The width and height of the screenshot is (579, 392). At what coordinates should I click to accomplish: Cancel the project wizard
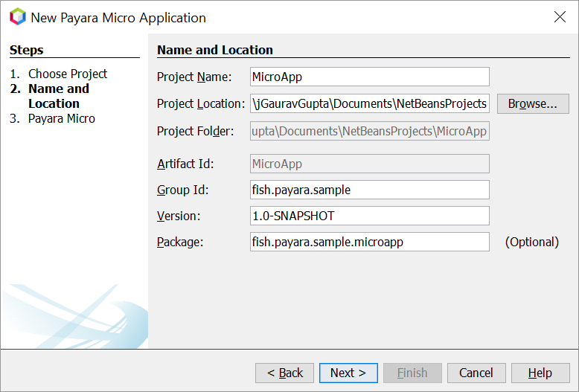point(476,373)
